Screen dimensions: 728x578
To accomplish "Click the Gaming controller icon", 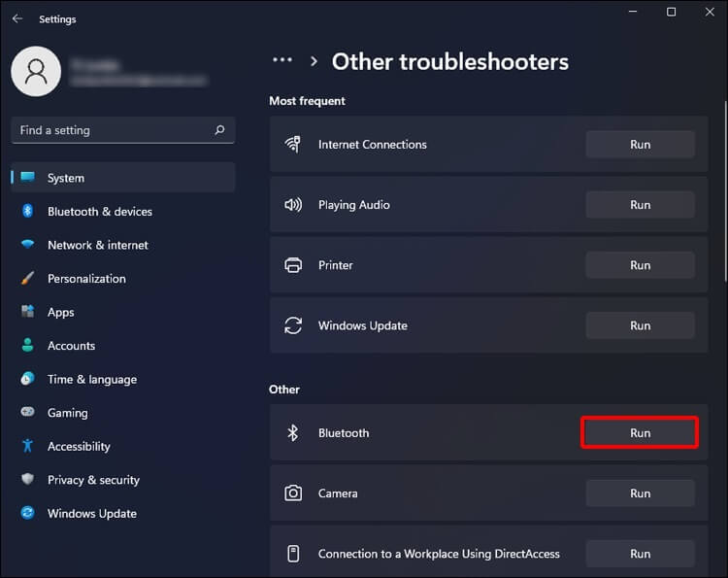I will pyautogui.click(x=27, y=412).
